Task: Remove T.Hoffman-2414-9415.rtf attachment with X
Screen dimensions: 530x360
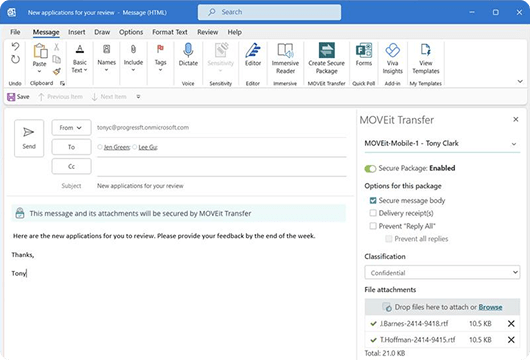Action: point(511,340)
